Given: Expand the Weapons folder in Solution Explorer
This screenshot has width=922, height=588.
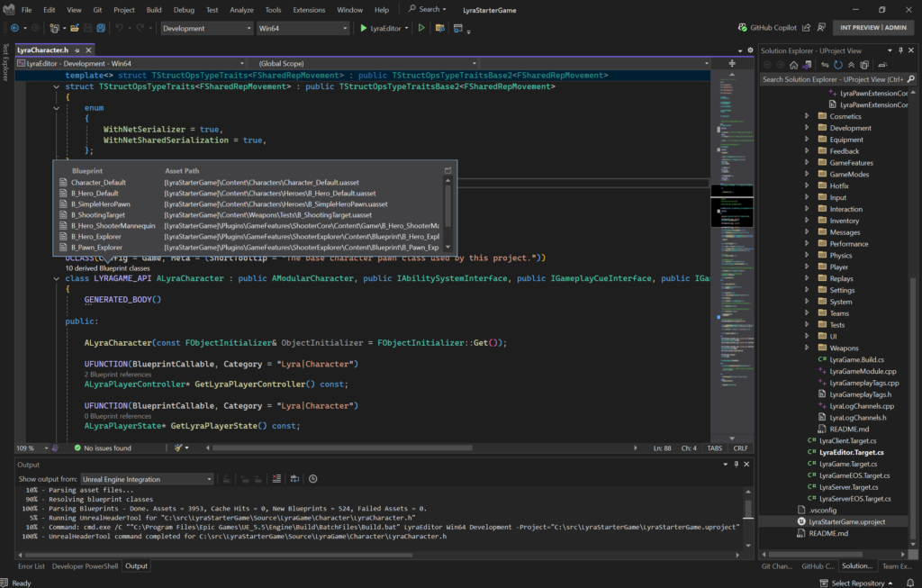Looking at the screenshot, I should point(808,347).
